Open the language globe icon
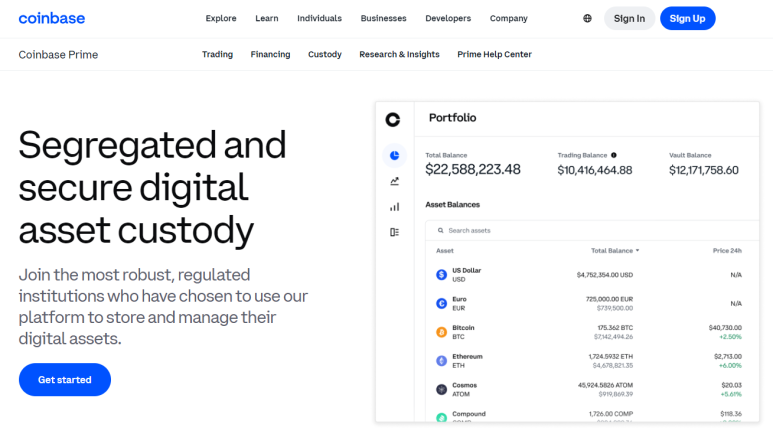This screenshot has width=773, height=447. 587,18
